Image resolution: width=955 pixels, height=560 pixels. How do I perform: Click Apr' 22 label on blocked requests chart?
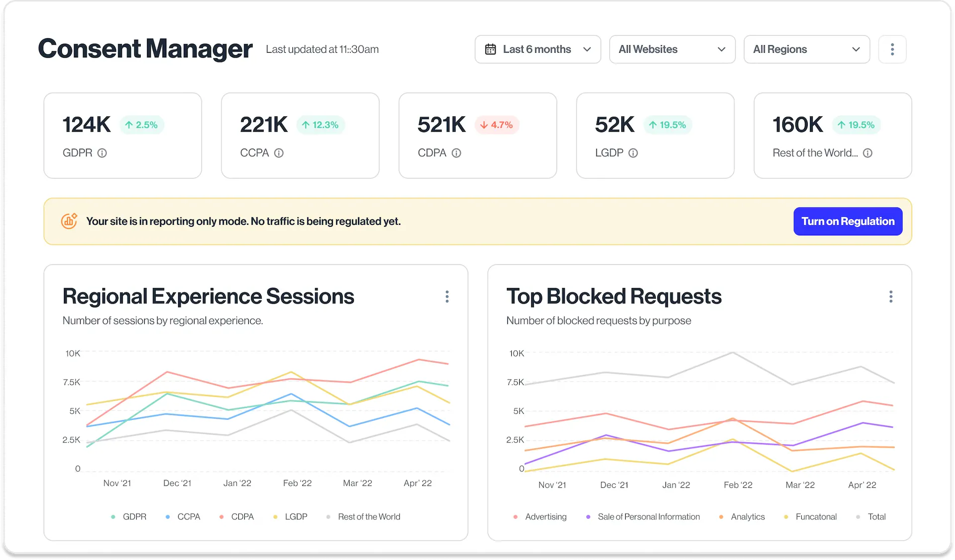862,485
